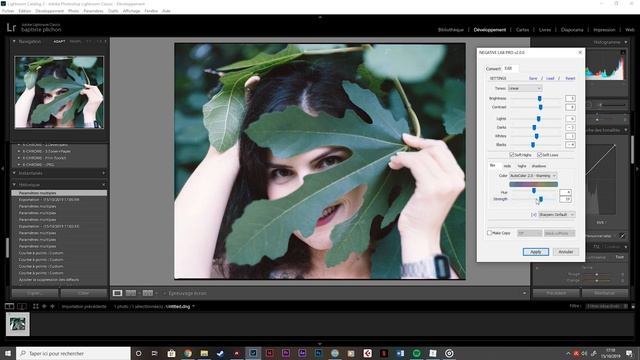Viewport: 640px width, 360px height.
Task: Open the Photo menu
Action: [x=73, y=11]
